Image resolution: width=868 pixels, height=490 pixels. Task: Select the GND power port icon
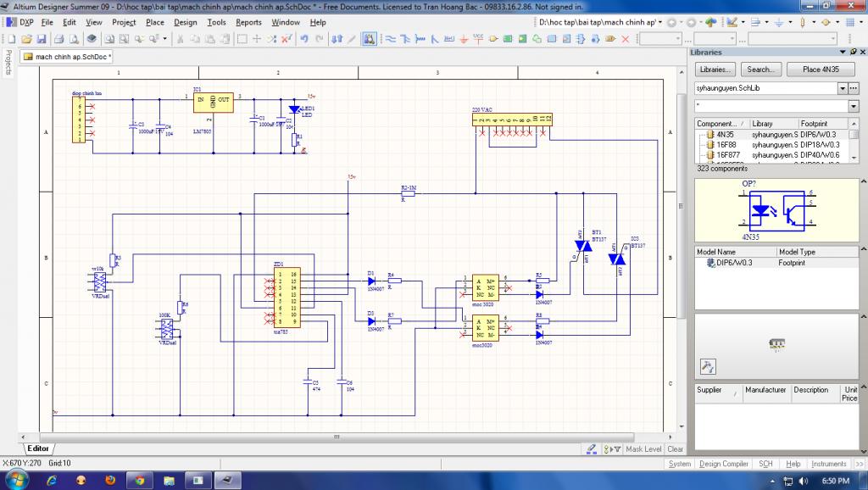tap(462, 39)
